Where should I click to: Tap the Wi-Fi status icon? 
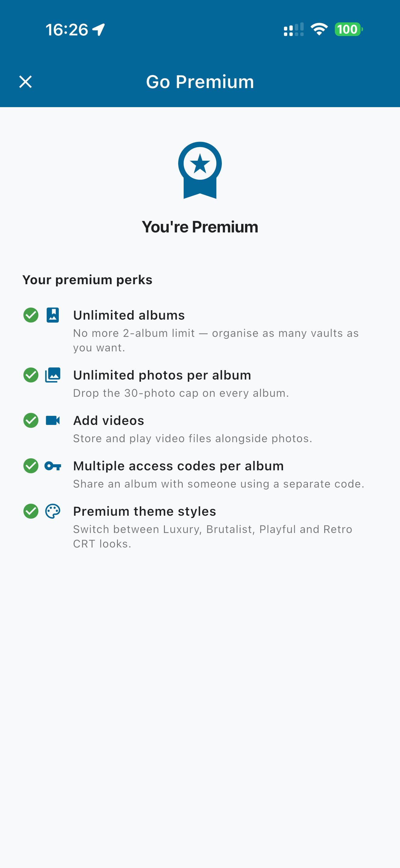tap(319, 29)
